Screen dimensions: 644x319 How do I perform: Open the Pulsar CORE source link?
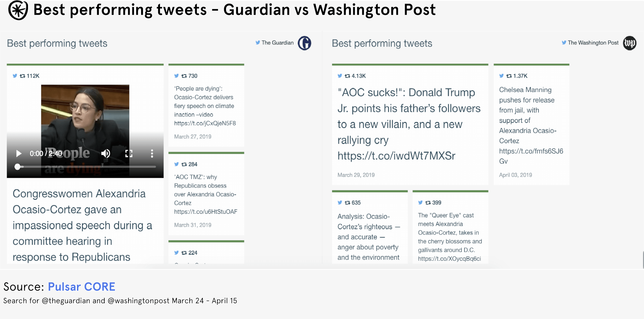click(81, 287)
